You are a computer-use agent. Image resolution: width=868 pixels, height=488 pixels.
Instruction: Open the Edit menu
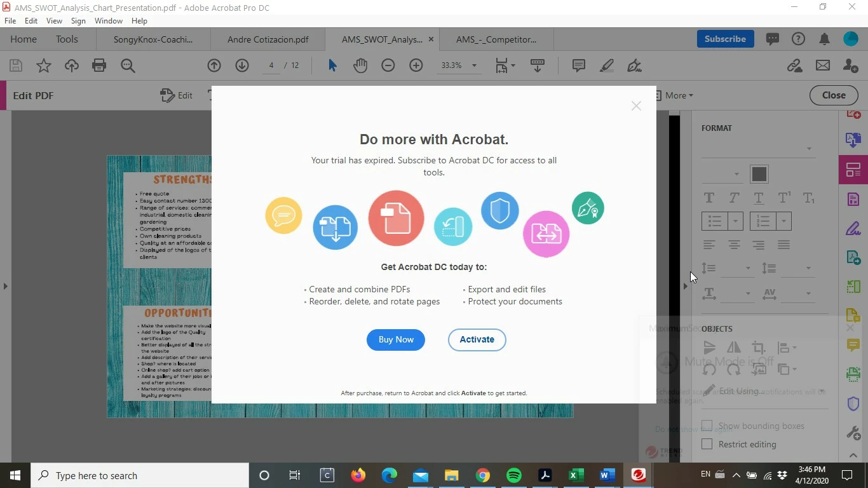pos(31,21)
